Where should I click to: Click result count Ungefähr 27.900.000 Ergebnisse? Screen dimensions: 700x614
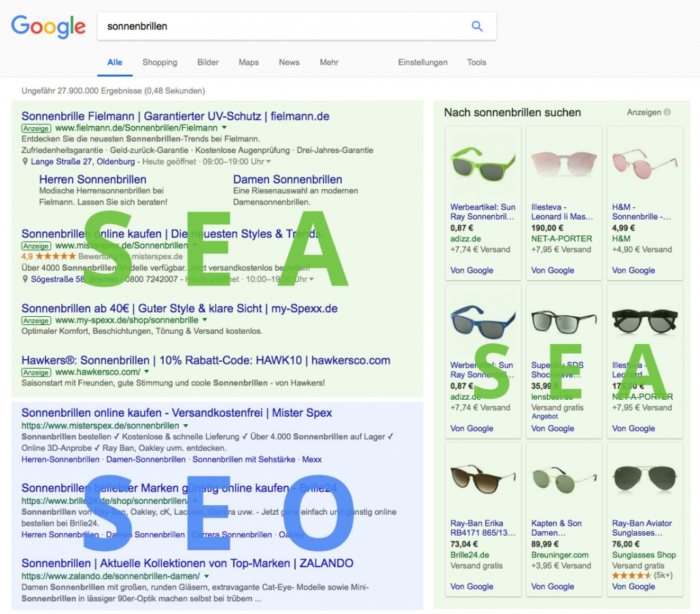click(113, 90)
